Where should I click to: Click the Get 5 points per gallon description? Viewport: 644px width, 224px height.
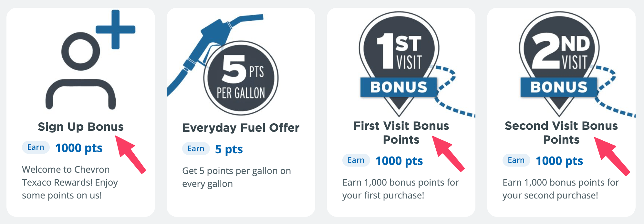(236, 177)
